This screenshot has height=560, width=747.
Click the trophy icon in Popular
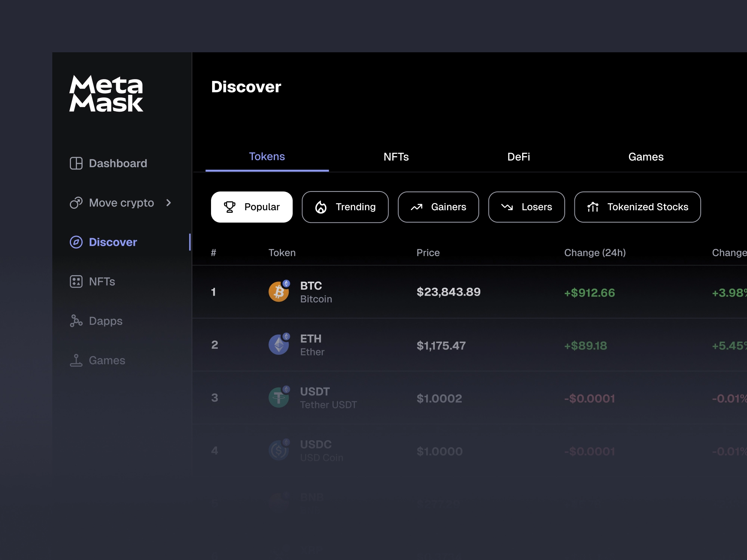coord(230,207)
